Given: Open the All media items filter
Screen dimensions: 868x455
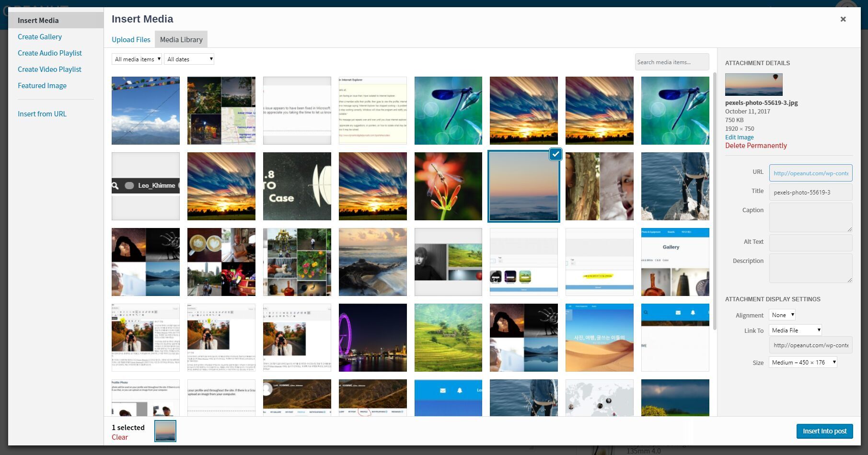Looking at the screenshot, I should tap(137, 59).
